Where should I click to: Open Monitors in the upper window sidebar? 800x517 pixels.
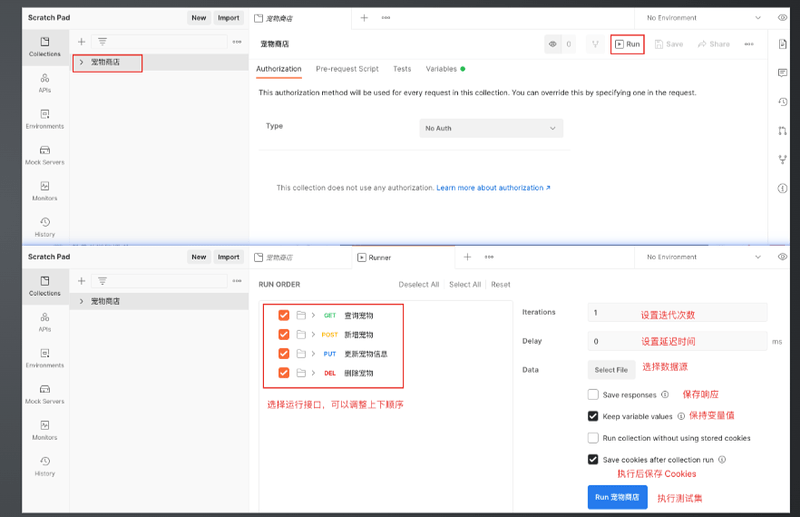coord(45,191)
